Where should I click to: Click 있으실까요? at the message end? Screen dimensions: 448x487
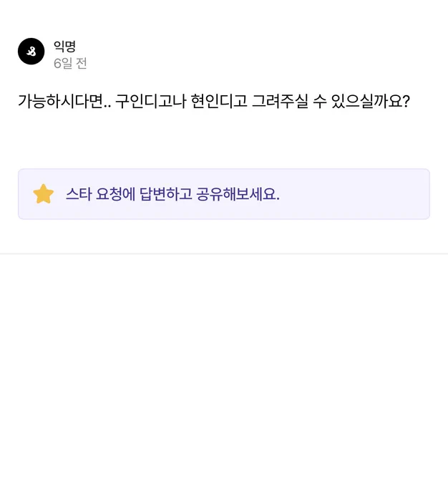tap(371, 101)
